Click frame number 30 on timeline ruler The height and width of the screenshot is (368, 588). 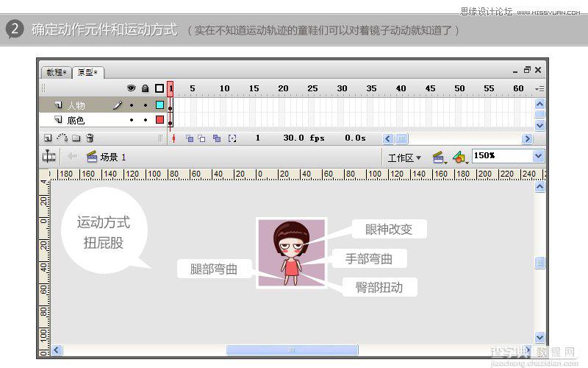point(342,88)
